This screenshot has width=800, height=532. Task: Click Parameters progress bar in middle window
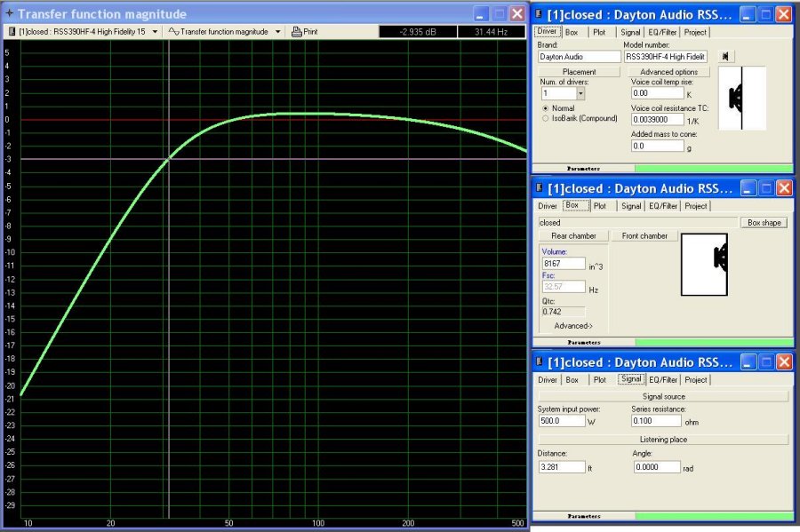tap(714, 342)
